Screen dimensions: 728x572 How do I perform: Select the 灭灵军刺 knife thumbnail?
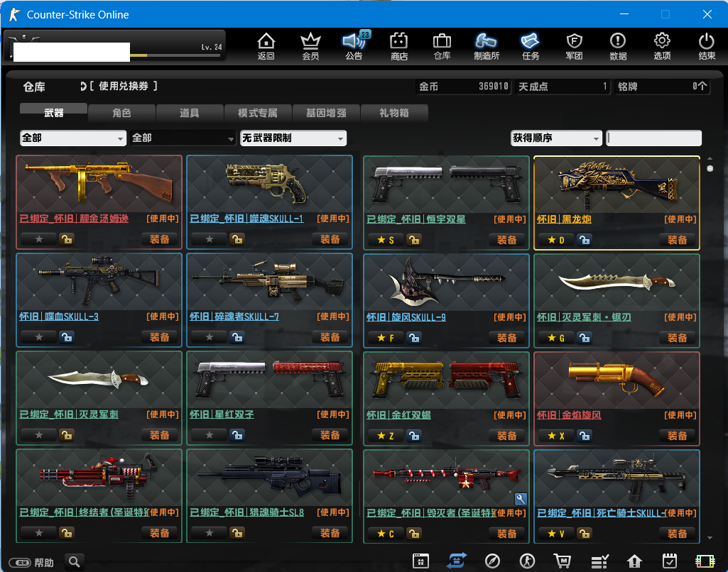(99, 380)
